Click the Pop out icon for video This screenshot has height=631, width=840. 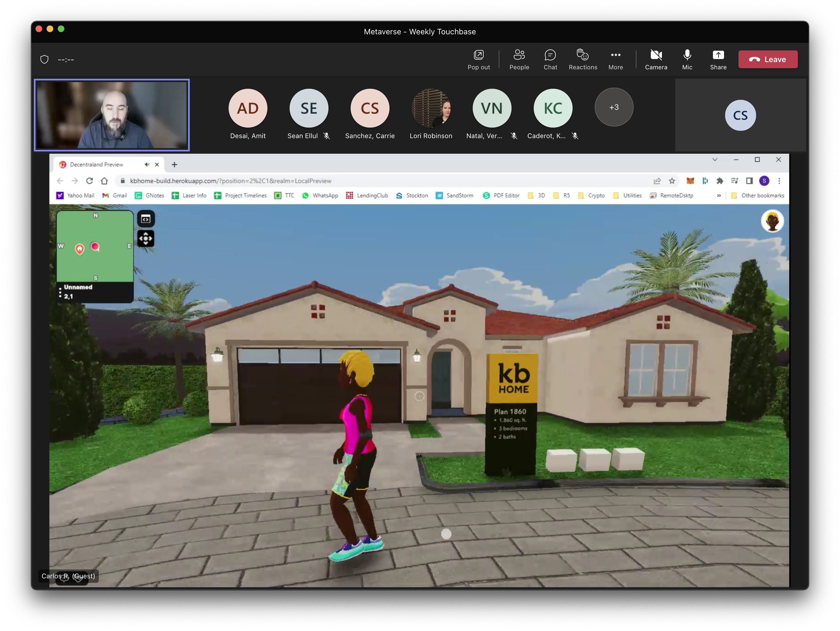tap(479, 54)
